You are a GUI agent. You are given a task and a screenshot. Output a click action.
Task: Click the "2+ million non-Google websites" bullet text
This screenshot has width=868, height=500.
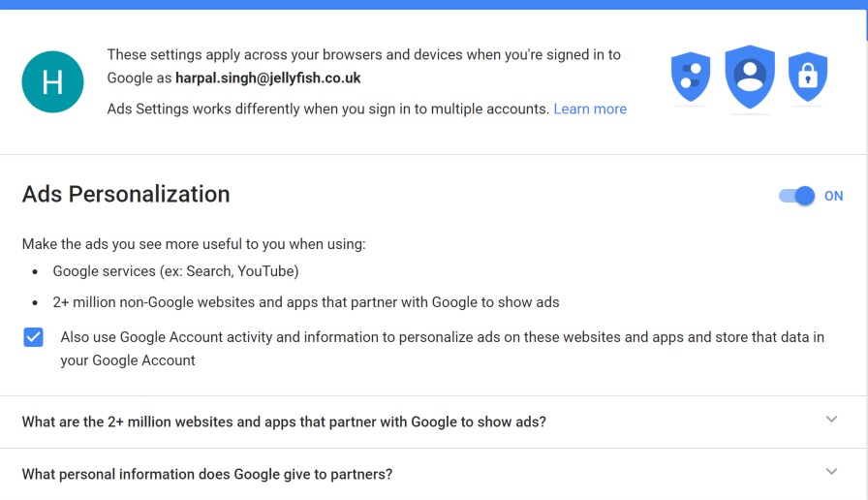pyautogui.click(x=306, y=302)
